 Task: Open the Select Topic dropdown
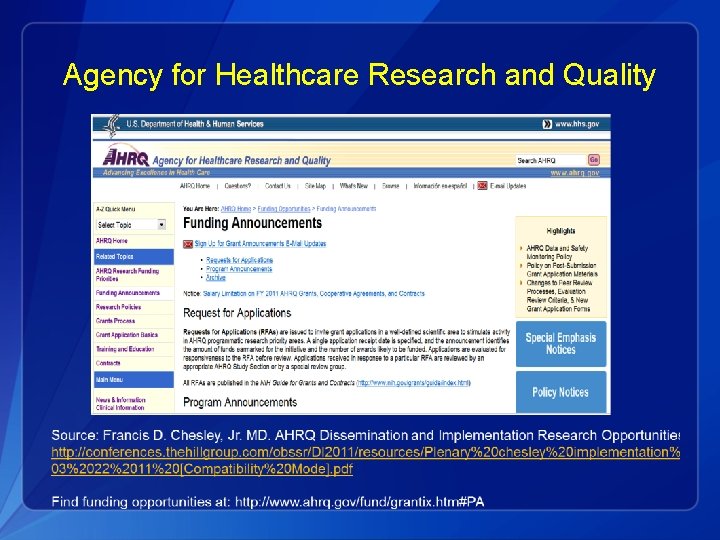131,225
